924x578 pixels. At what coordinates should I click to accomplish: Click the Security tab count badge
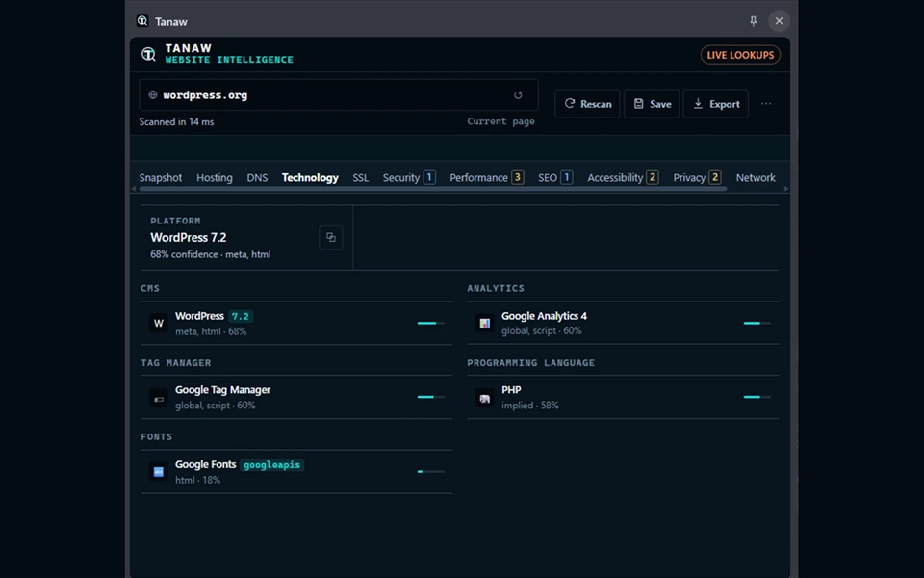[429, 177]
